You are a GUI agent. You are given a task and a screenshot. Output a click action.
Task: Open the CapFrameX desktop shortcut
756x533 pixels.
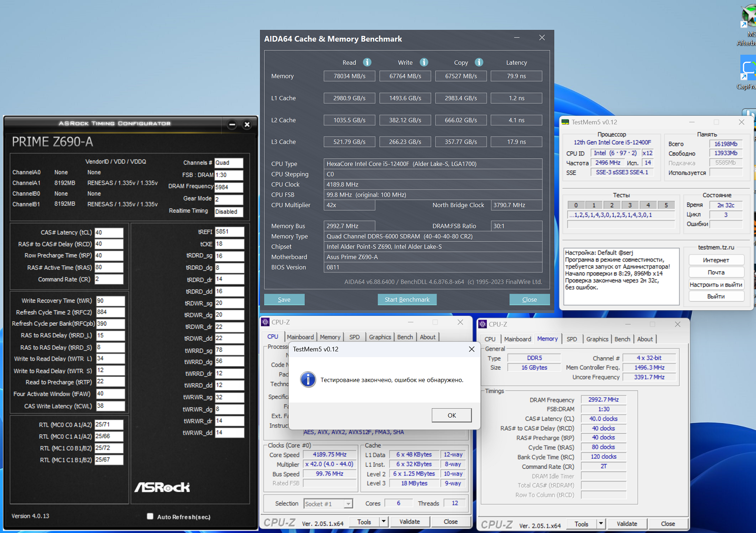click(x=748, y=72)
